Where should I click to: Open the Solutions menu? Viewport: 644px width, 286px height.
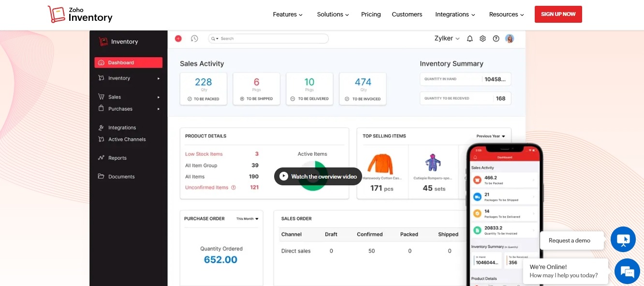[x=333, y=15]
